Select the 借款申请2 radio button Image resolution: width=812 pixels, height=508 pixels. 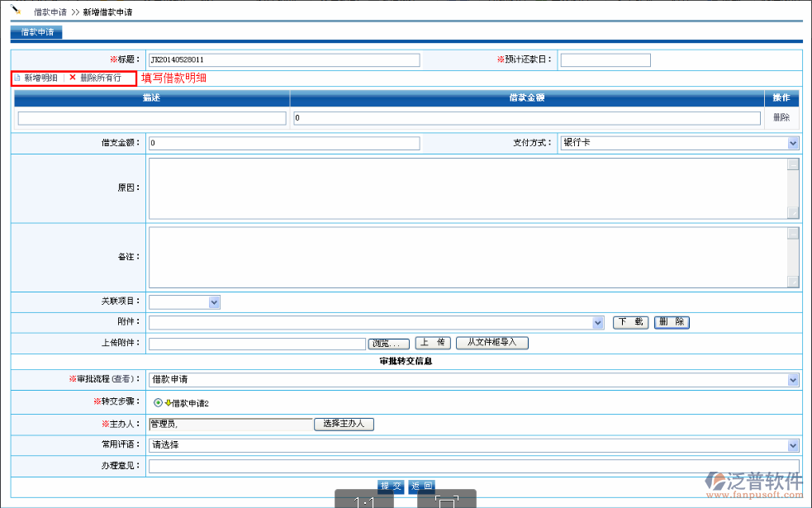coord(158,403)
